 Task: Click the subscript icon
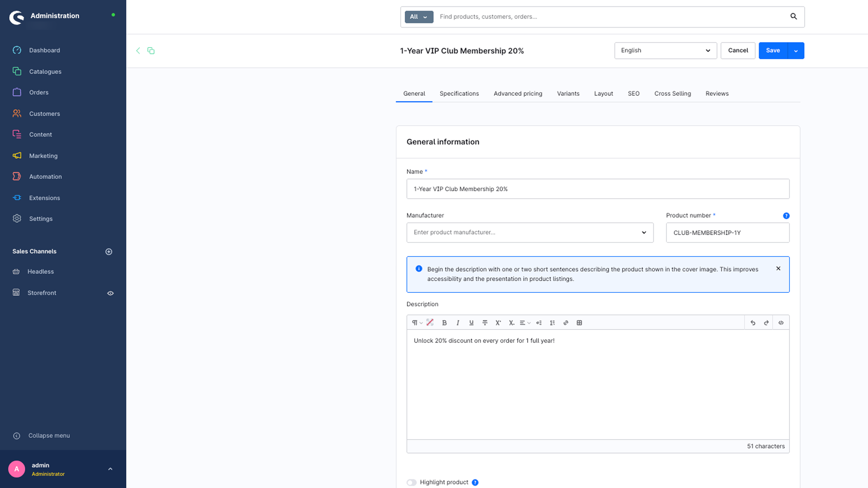512,323
